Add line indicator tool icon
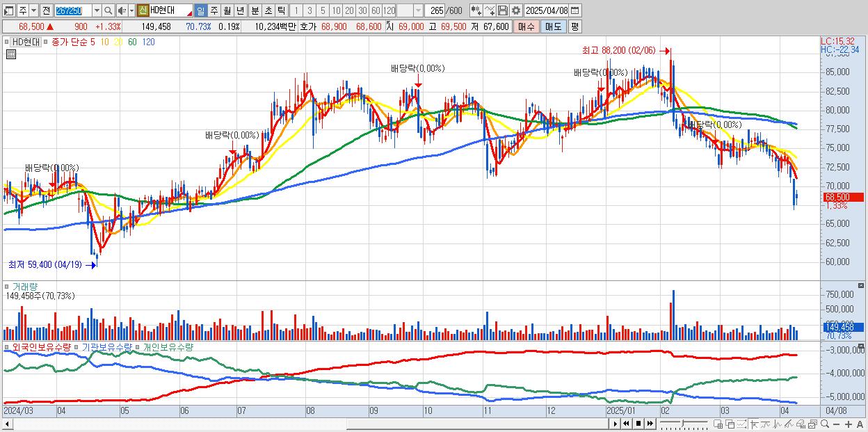 point(489,10)
